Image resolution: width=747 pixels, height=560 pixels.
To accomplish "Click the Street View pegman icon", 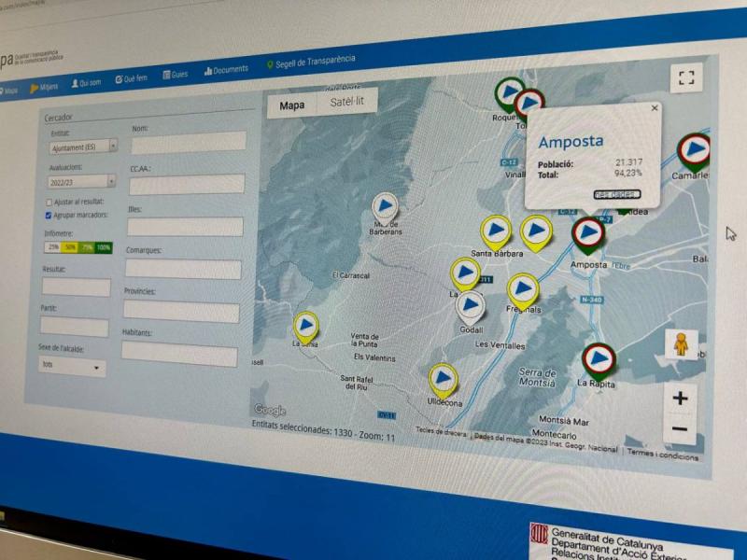I will [682, 344].
